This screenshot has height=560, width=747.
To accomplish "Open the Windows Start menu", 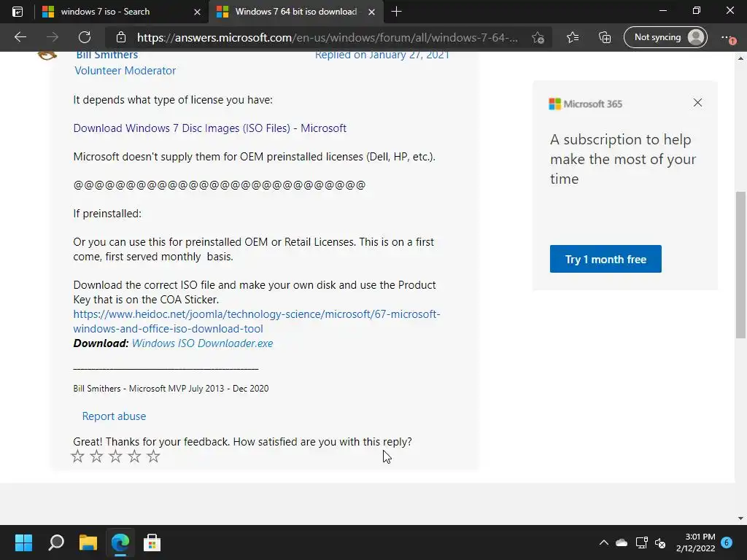I will [x=24, y=542].
